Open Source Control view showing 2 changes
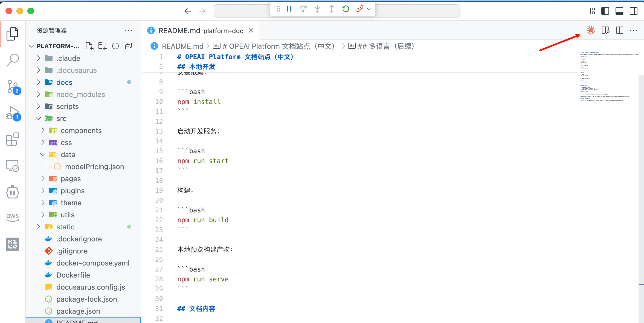 (x=12, y=86)
